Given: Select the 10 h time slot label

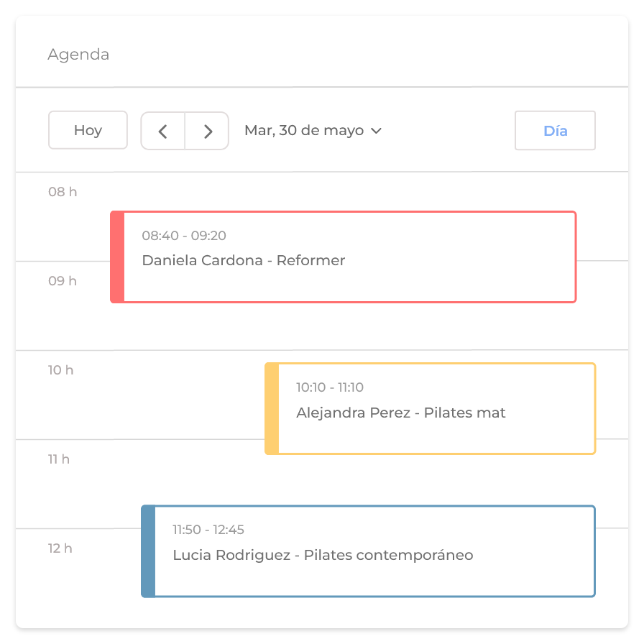Looking at the screenshot, I should point(61,370).
